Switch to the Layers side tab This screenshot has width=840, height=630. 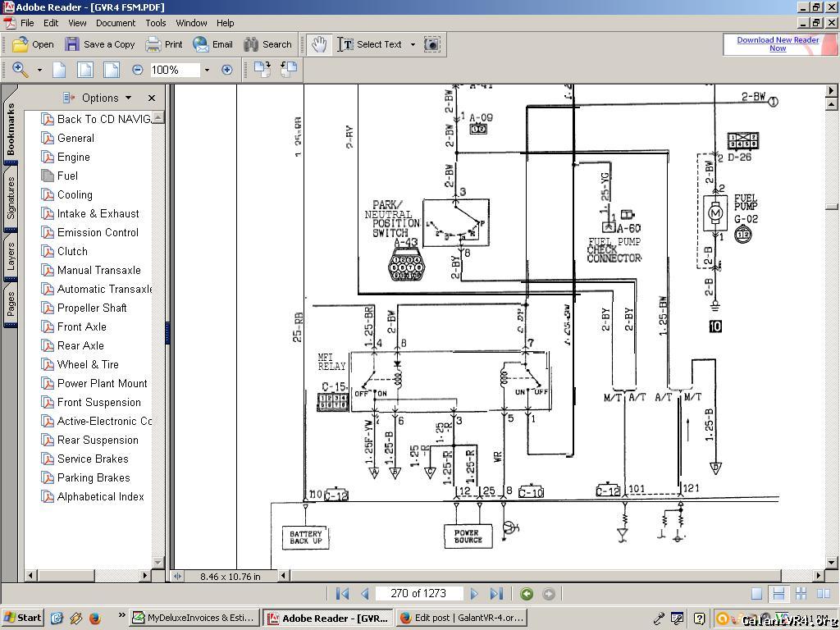point(11,258)
